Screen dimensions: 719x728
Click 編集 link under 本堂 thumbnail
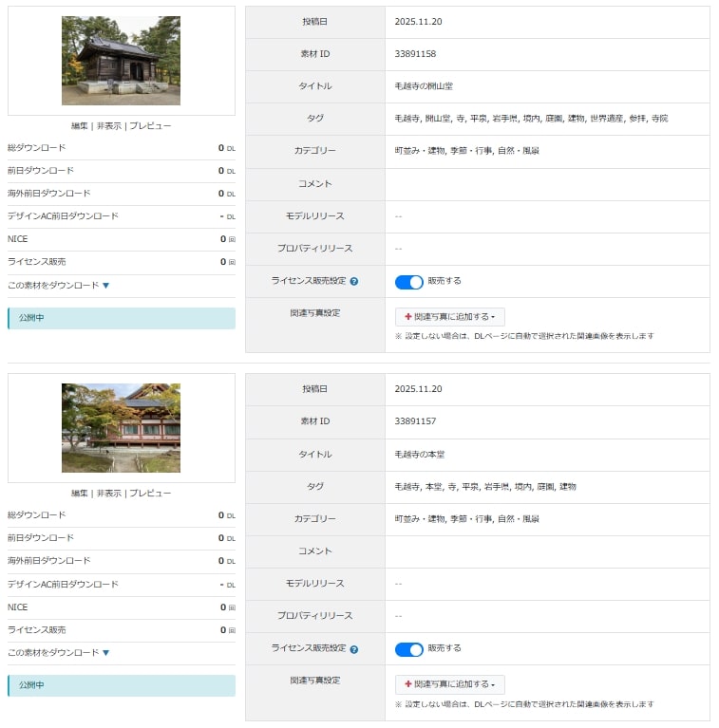pyautogui.click(x=80, y=493)
